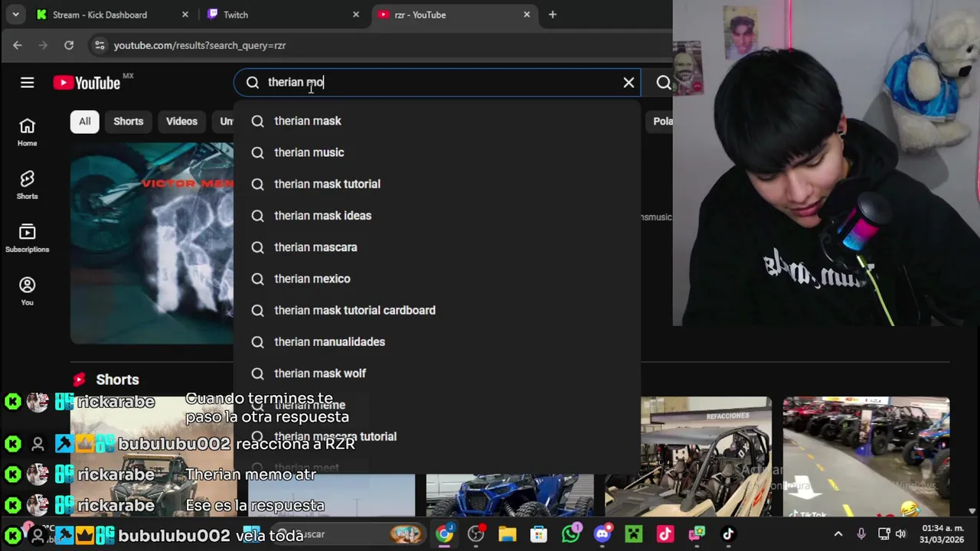This screenshot has height=551, width=980.
Task: Switch to Stream - Kick Dashboard tab
Action: pos(111,15)
